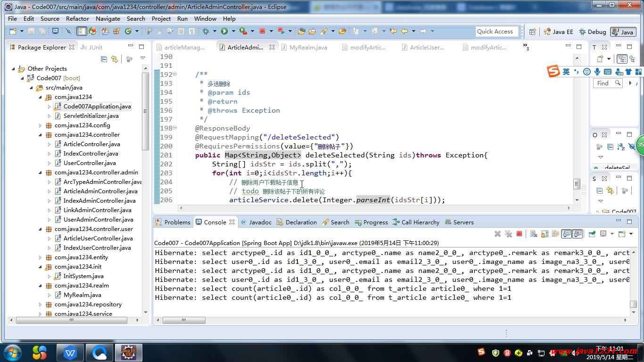This screenshot has height=362, width=644.
Task: Switch to the Debug perspective
Action: click(x=592, y=32)
